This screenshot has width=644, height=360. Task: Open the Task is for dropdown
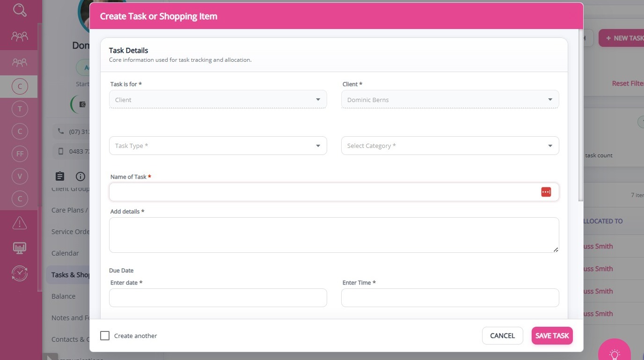coord(218,100)
